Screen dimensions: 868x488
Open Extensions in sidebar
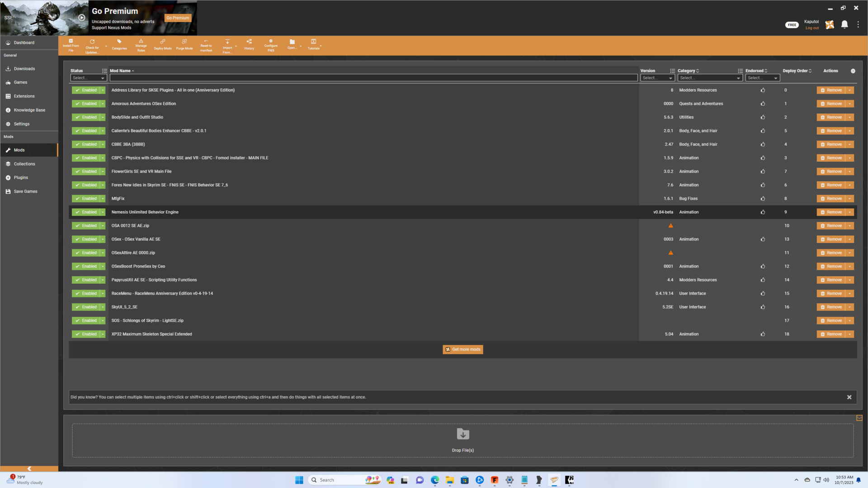(x=29, y=96)
